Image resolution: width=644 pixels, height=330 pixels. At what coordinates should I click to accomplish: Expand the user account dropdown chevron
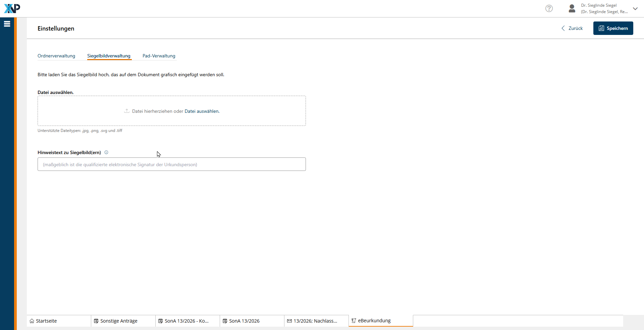[635, 9]
